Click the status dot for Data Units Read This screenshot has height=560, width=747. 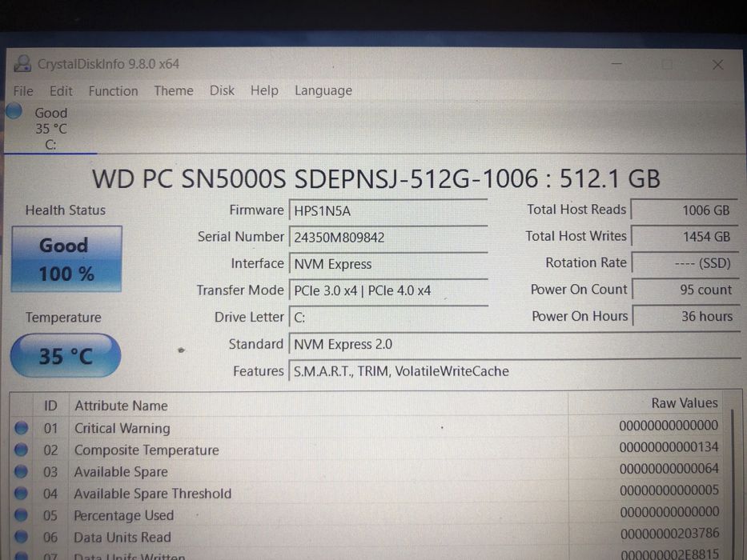pos(21,536)
